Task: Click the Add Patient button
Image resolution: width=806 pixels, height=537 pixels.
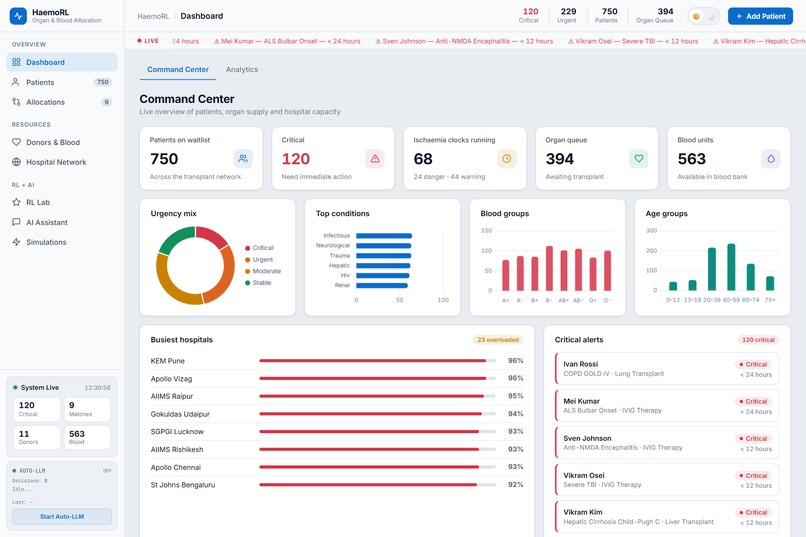Action: pyautogui.click(x=760, y=16)
